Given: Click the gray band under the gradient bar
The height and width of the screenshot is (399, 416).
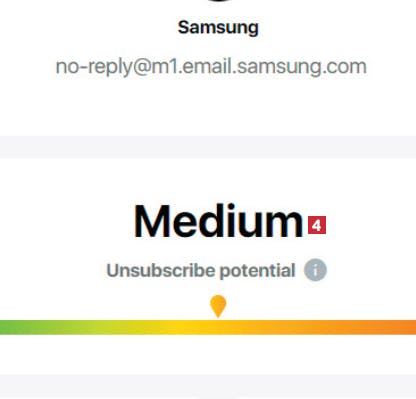Looking at the screenshot, I should [x=208, y=386].
